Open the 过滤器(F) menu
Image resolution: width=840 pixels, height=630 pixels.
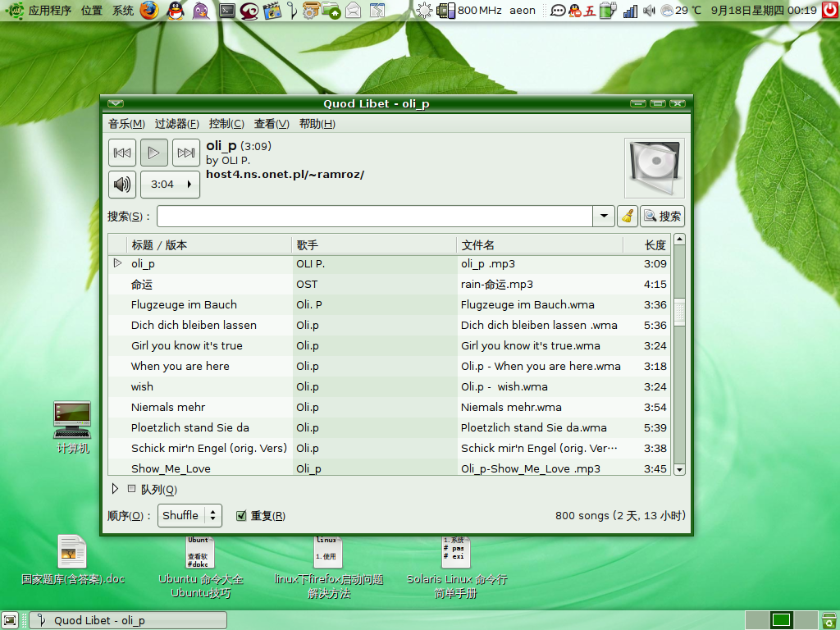point(177,124)
